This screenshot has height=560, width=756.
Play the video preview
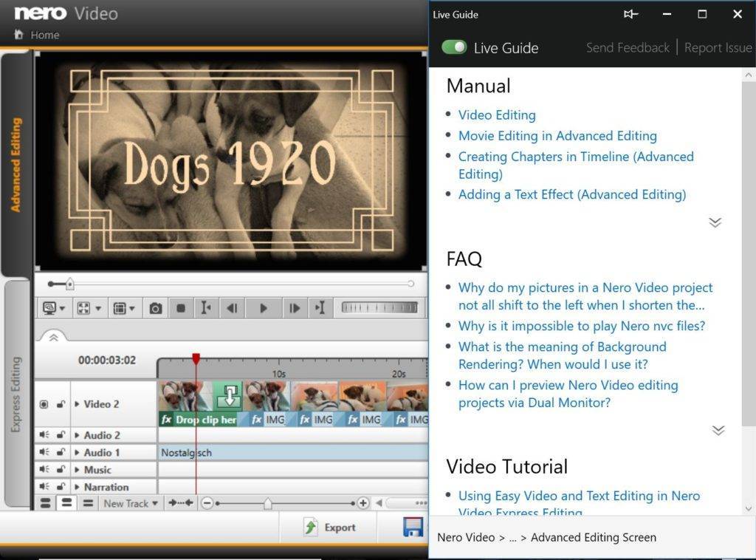263,309
